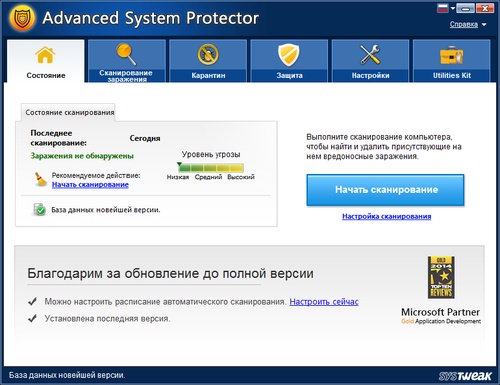
Task: Click the Настроить сейчас schedule link
Action: 324,302
